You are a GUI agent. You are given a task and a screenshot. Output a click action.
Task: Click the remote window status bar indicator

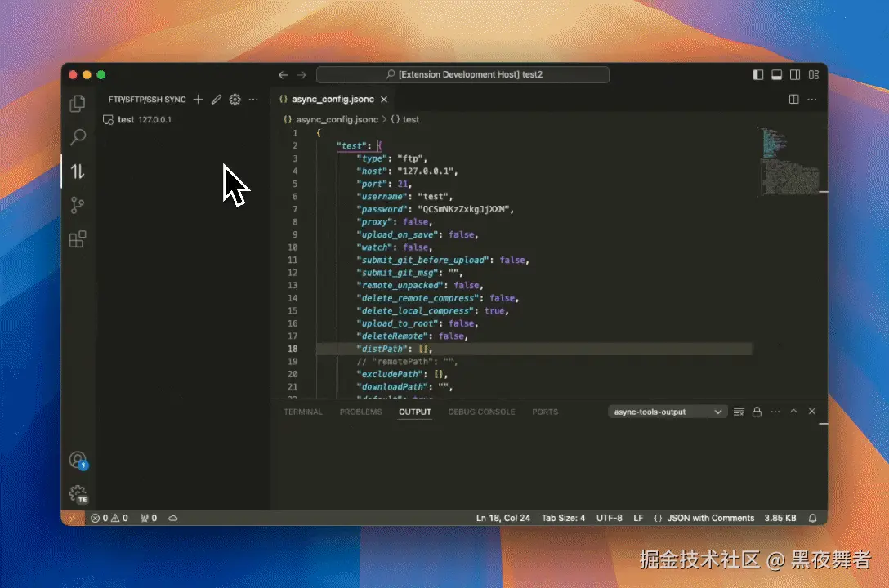coord(73,518)
